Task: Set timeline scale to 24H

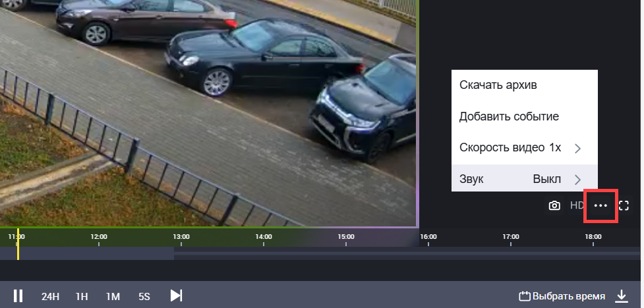Action: click(x=50, y=297)
